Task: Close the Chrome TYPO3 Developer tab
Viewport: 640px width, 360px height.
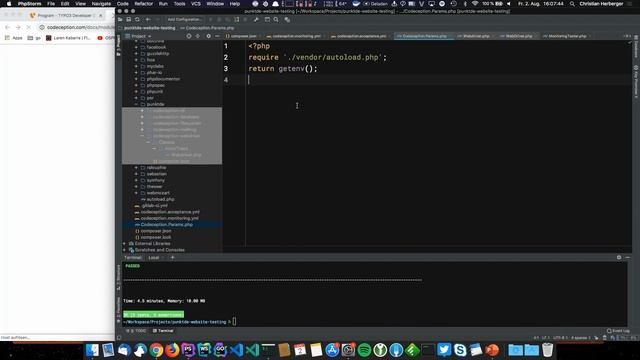Action: coord(101,15)
